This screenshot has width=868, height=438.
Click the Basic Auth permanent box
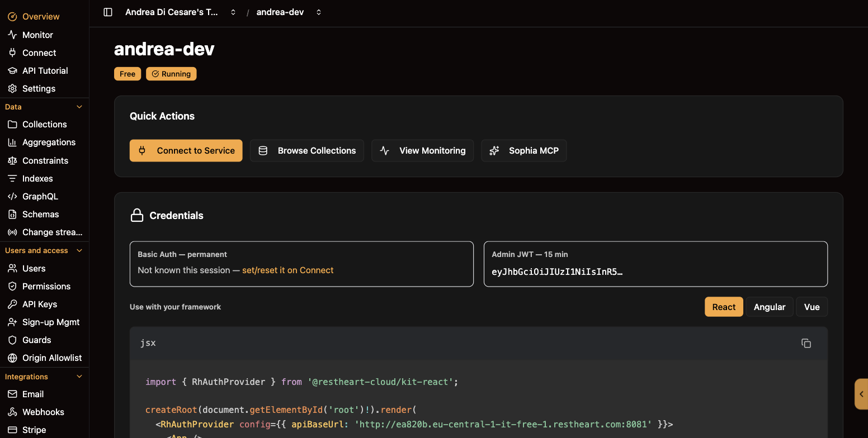[x=301, y=264]
